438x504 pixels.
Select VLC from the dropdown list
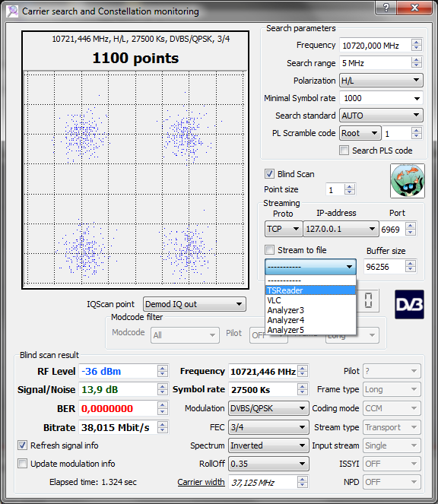[310, 300]
